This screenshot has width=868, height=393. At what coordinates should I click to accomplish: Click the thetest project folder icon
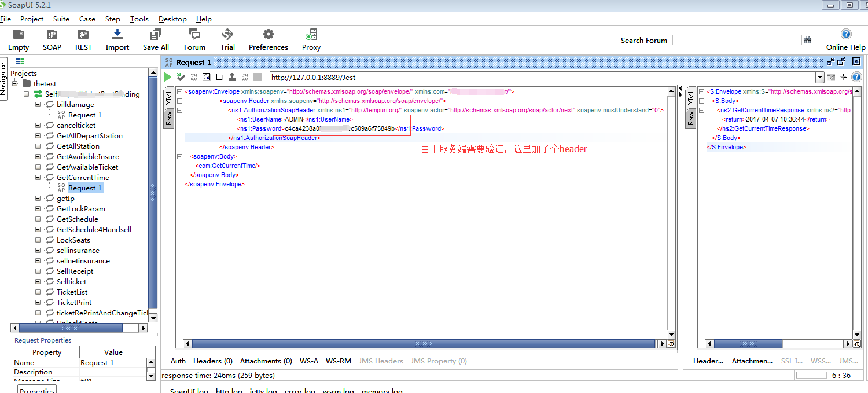pyautogui.click(x=27, y=84)
